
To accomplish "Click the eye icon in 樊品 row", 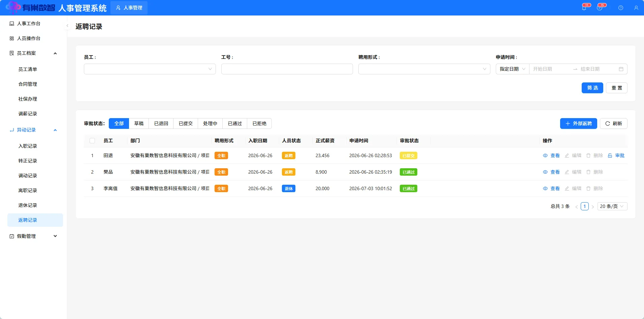I will click(545, 172).
